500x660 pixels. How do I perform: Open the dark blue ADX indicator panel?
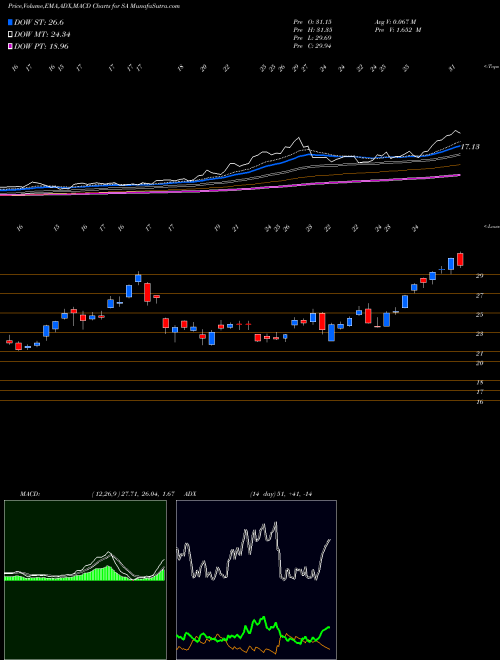(256, 580)
